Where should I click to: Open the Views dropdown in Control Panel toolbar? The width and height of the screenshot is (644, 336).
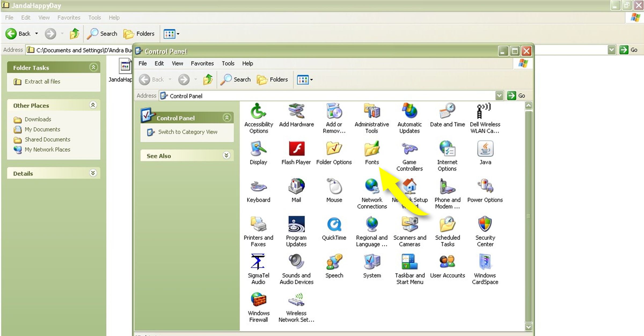point(312,80)
